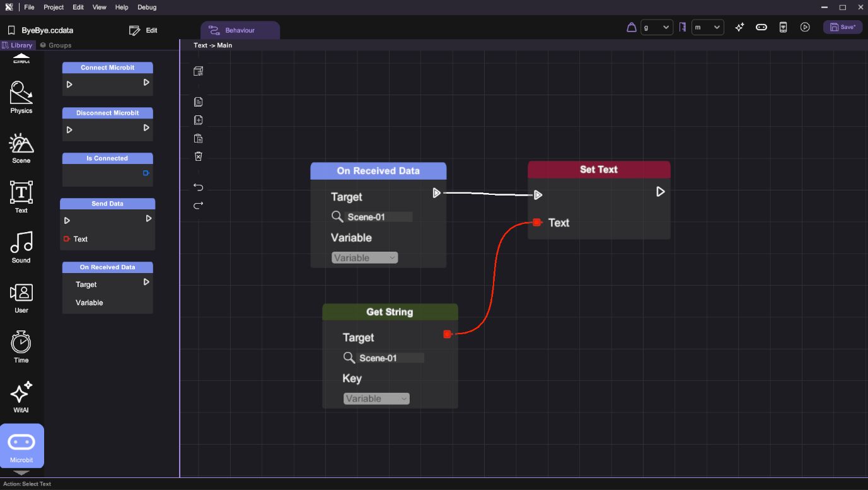The height and width of the screenshot is (490, 868).
Task: Click the redo arrow in canvas toolbar
Action: 198,206
